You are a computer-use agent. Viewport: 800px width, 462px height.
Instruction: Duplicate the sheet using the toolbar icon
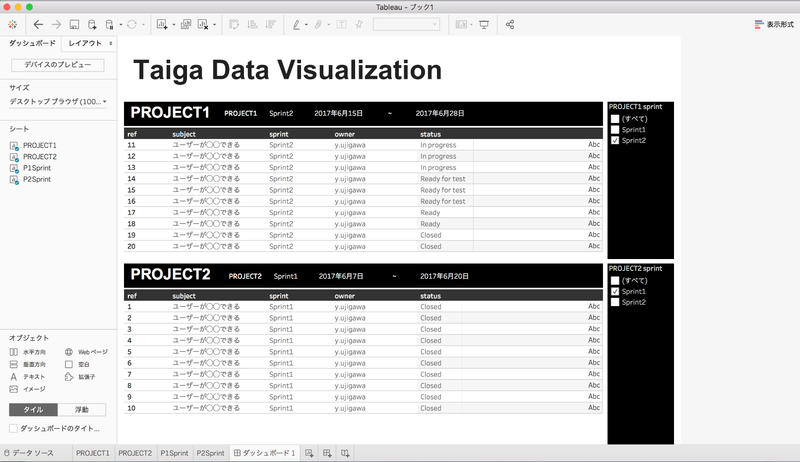click(186, 24)
